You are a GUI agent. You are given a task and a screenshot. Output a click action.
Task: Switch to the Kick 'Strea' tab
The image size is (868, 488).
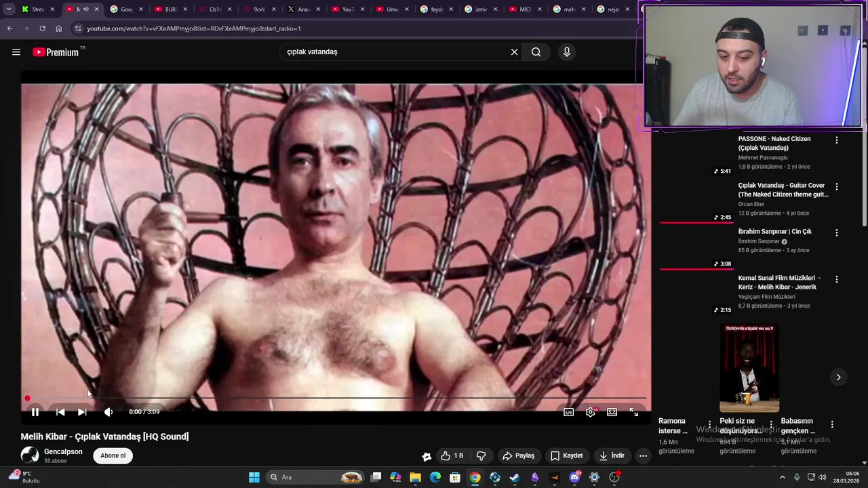(x=39, y=9)
